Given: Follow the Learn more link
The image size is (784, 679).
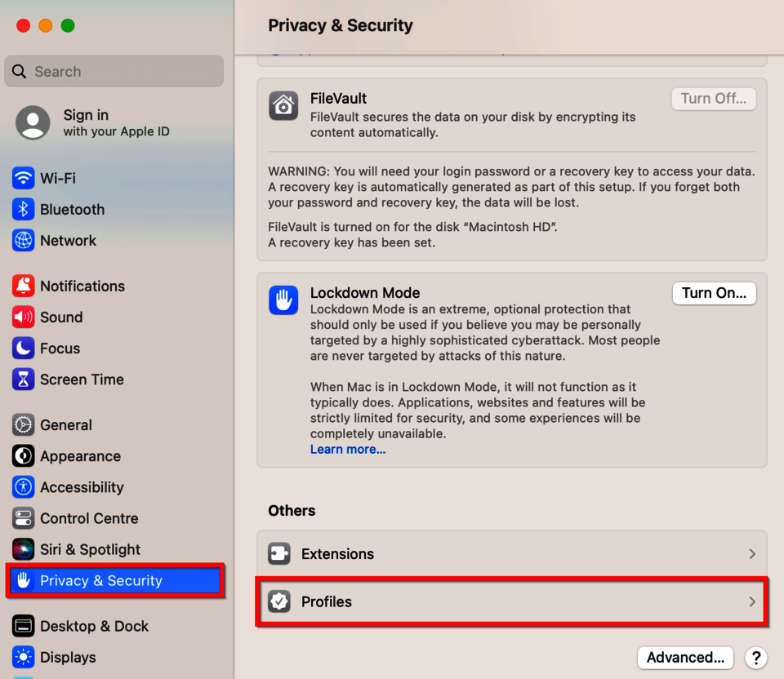Looking at the screenshot, I should (348, 450).
